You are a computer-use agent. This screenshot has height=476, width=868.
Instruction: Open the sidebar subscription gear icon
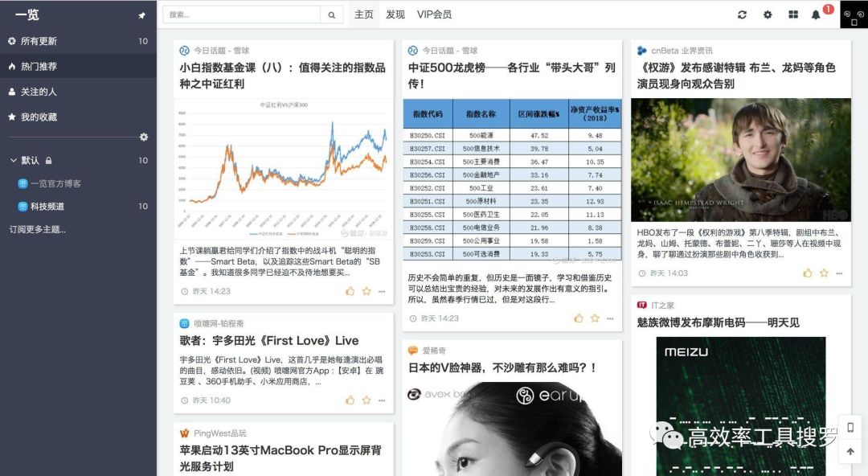click(143, 137)
